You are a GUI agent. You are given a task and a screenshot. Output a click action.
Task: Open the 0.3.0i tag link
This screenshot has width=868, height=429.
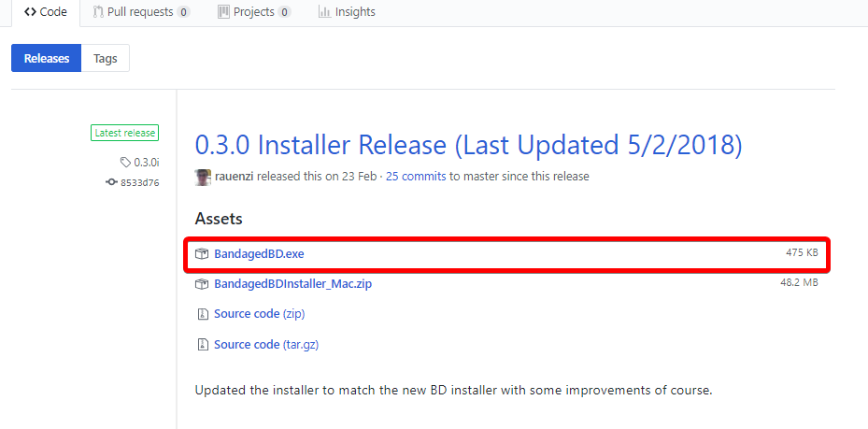click(x=147, y=163)
